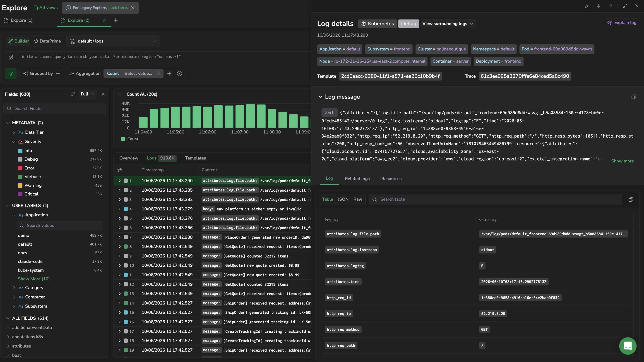This screenshot has width=644, height=362.
Task: Open the Related logs tab
Action: coord(357,179)
